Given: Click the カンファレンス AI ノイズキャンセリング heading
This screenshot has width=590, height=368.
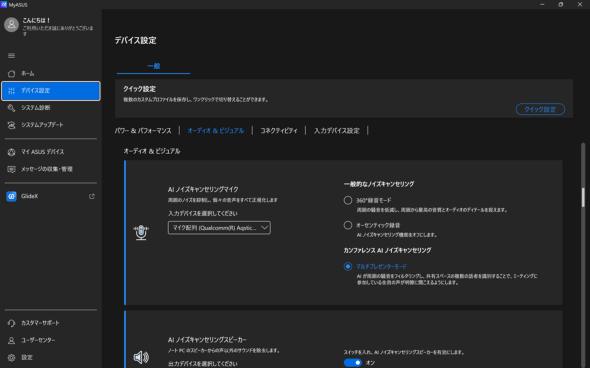Looking at the screenshot, I should click(x=387, y=251).
